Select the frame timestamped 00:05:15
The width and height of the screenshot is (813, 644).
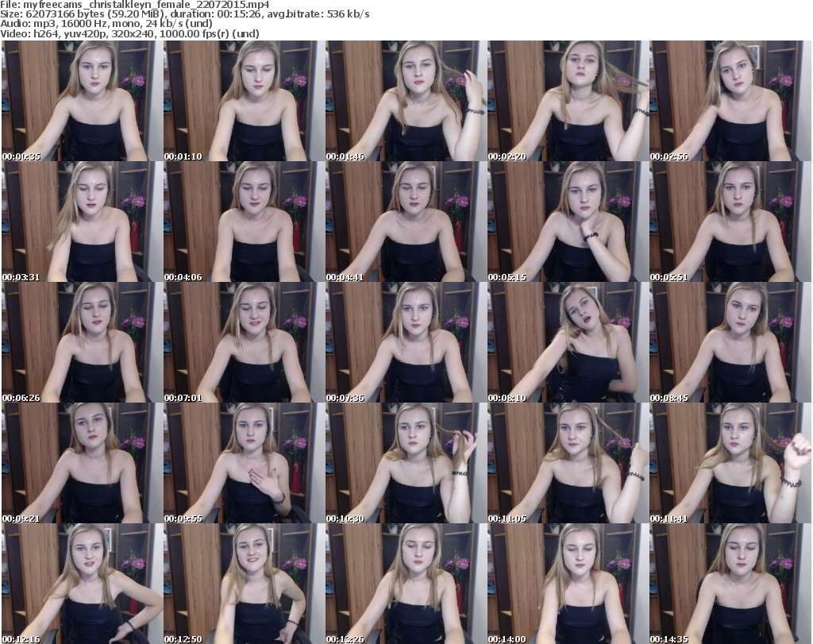(568, 222)
